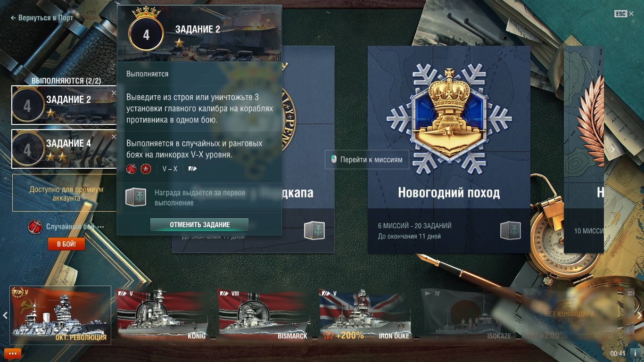Select ЗАДАНИЕ 4 in active tasks list
The height and width of the screenshot is (362, 644).
pos(64,149)
